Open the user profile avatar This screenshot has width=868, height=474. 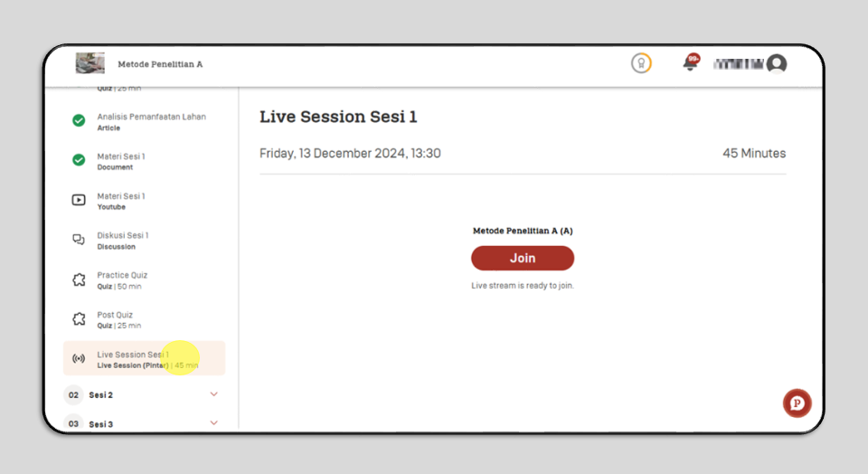777,63
